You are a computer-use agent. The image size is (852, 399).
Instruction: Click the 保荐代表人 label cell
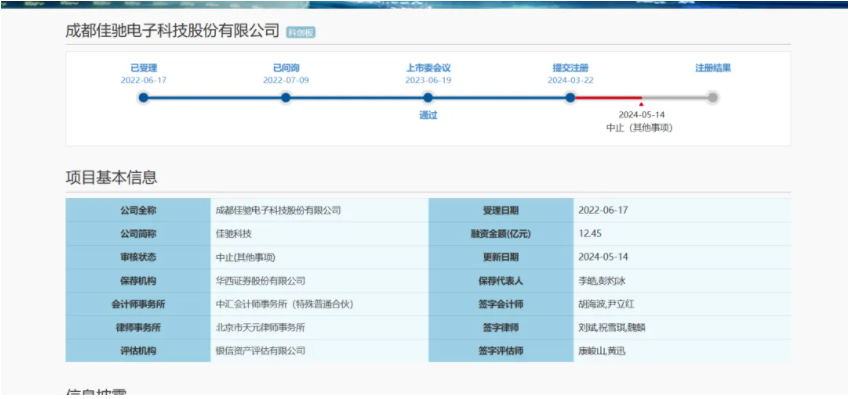point(501,281)
